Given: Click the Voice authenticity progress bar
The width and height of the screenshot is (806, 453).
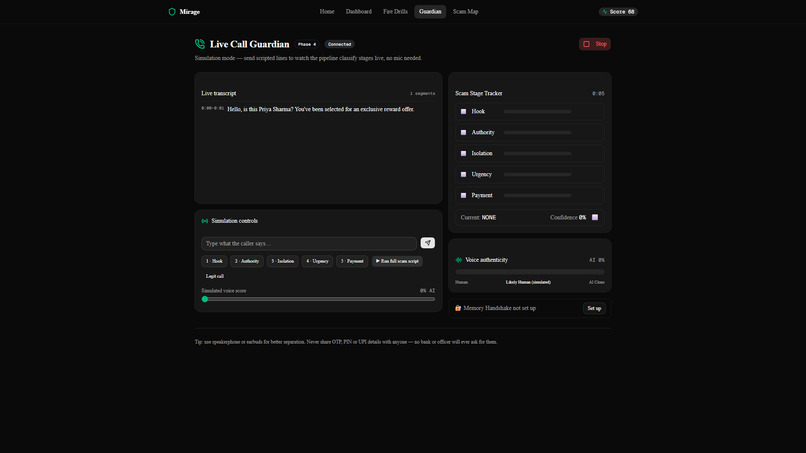Looking at the screenshot, I should click(530, 272).
